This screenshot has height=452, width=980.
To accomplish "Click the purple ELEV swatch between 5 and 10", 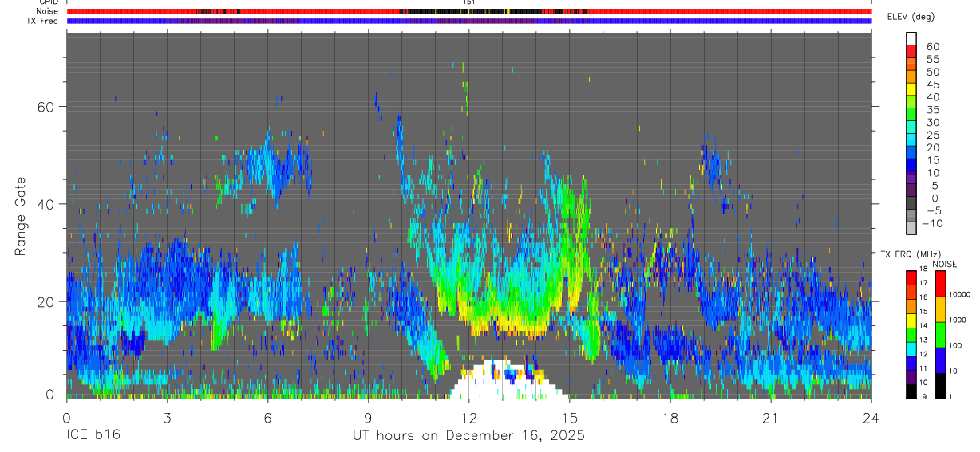I will pos(911,178).
